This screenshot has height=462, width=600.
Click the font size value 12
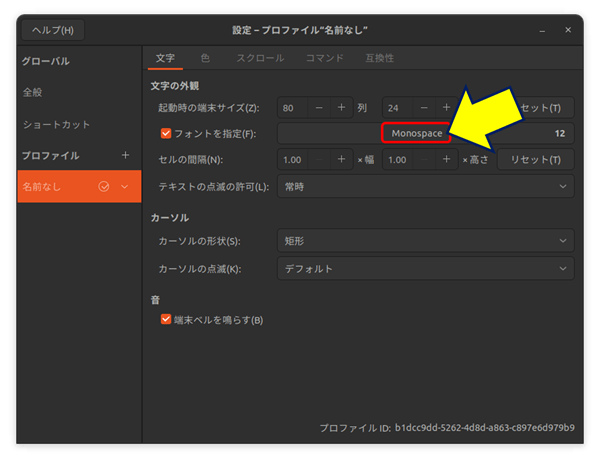560,133
